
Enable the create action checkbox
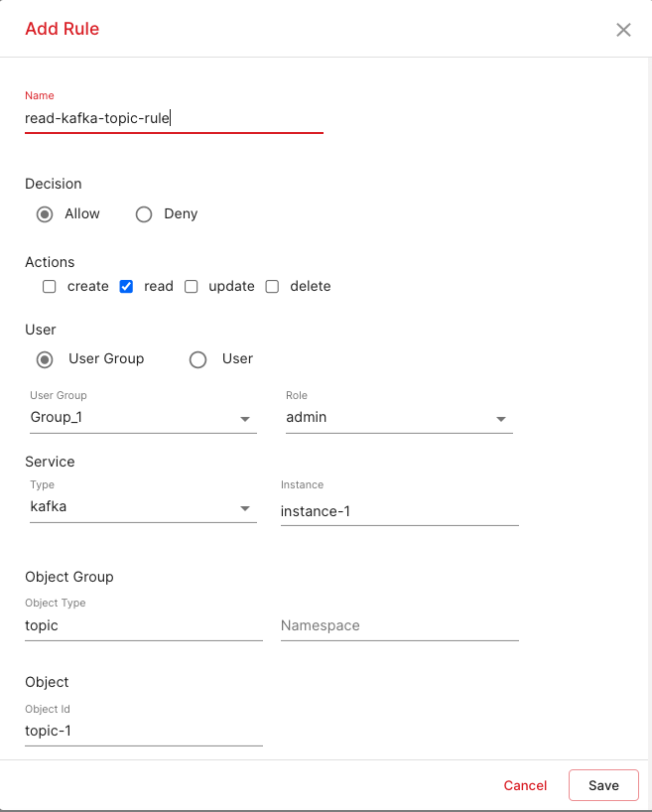(x=49, y=287)
